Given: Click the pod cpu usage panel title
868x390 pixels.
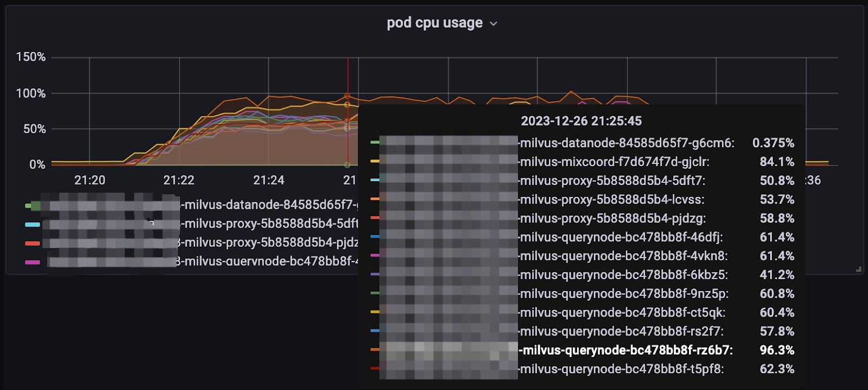Looking at the screenshot, I should pos(434,23).
